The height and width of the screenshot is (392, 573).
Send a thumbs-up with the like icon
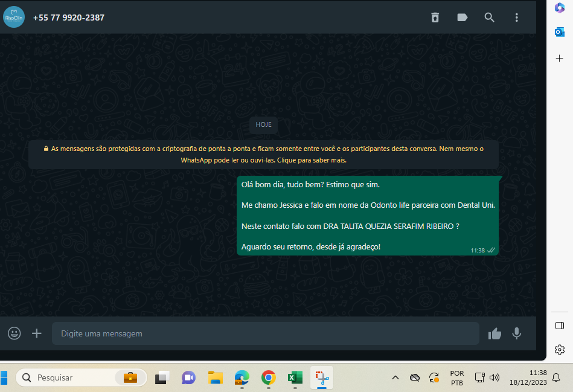(495, 333)
